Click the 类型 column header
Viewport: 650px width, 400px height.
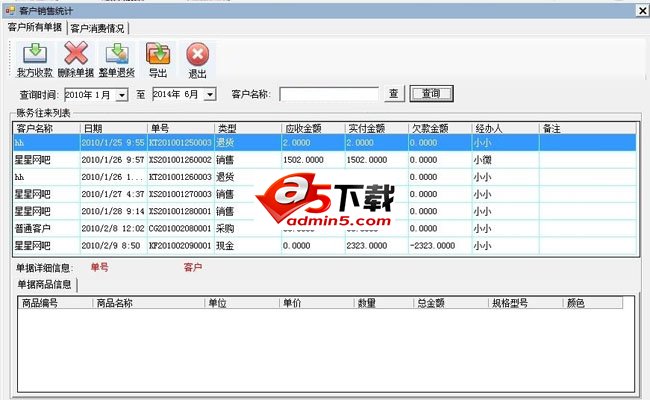248,128
